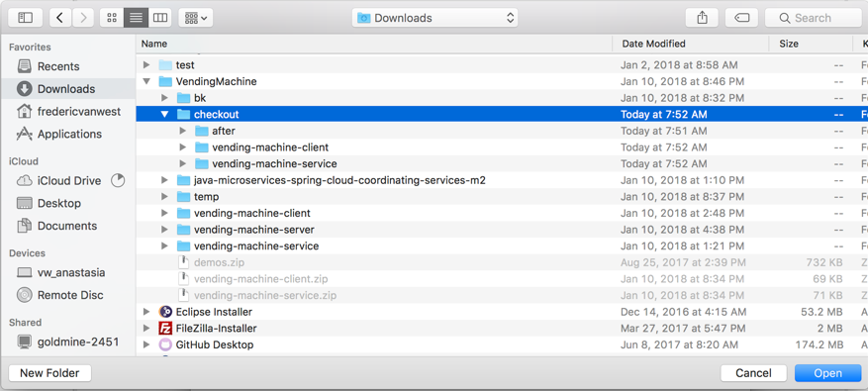Click the Cancel button
Screen dimensions: 868x391
click(x=753, y=373)
